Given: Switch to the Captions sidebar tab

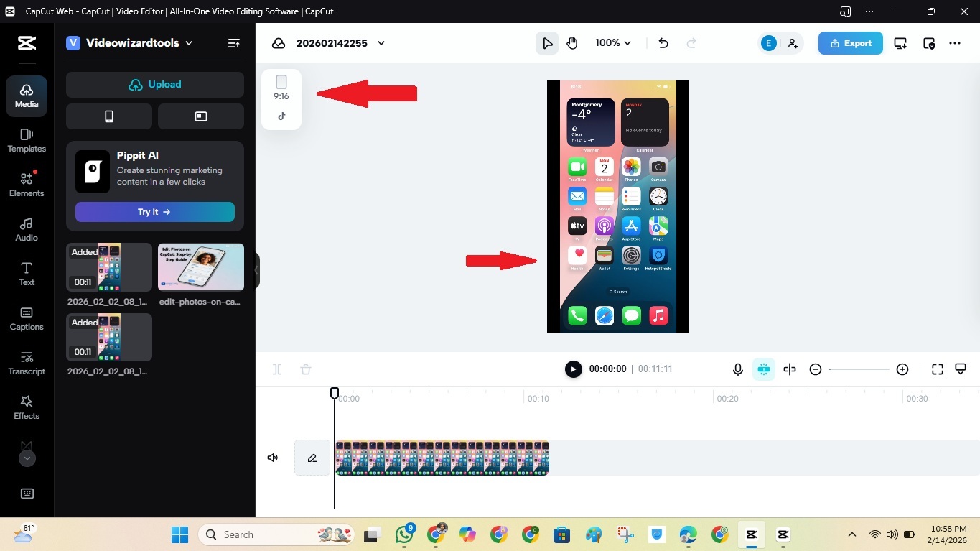Looking at the screenshot, I should (x=27, y=318).
